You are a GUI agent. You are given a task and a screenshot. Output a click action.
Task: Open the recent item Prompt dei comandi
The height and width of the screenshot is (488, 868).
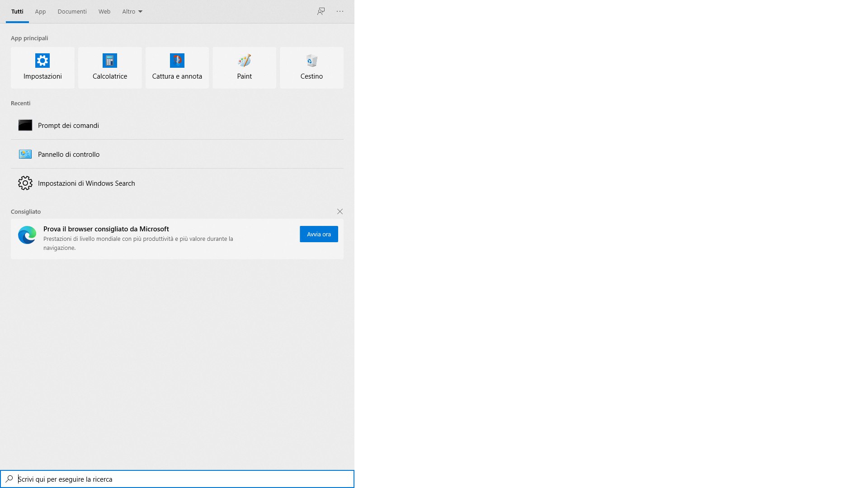[x=177, y=125]
